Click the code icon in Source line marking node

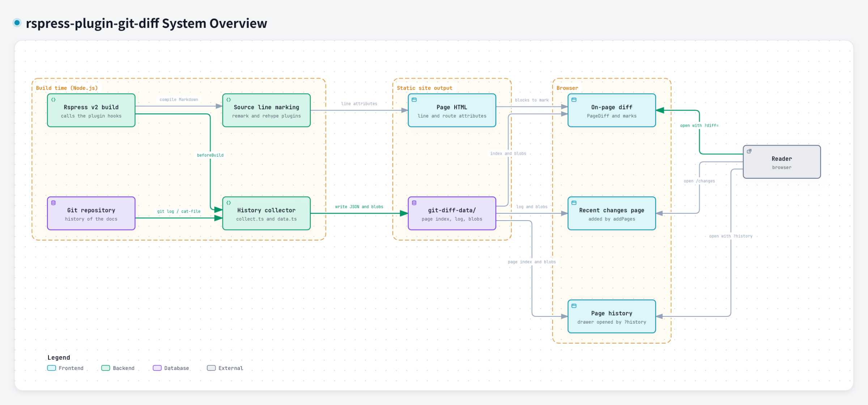click(x=229, y=100)
